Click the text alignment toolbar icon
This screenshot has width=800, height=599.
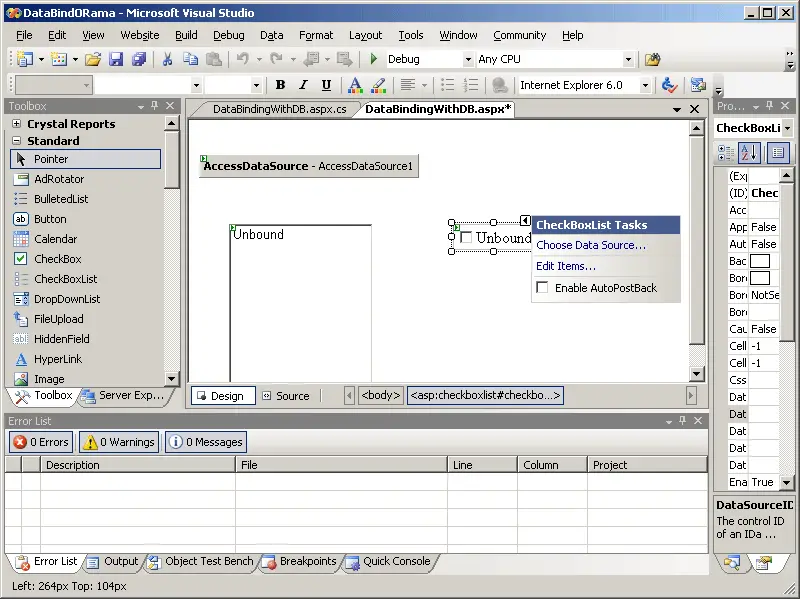click(407, 85)
